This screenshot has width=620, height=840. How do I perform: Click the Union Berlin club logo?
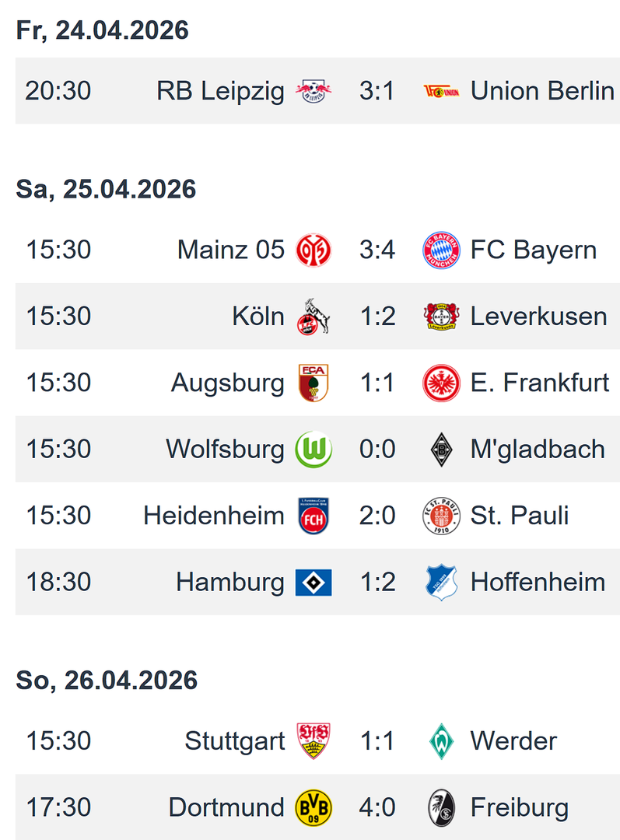[x=441, y=92]
